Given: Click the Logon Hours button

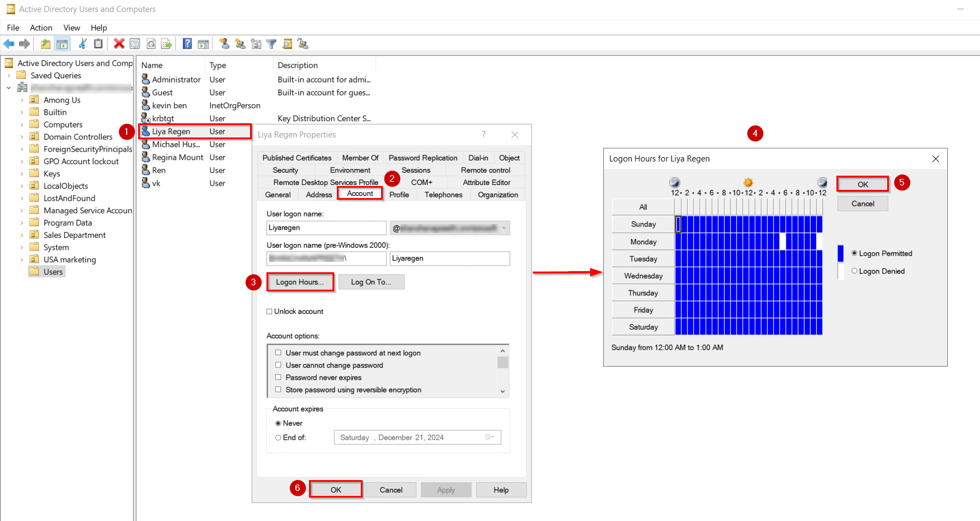Looking at the screenshot, I should click(300, 282).
